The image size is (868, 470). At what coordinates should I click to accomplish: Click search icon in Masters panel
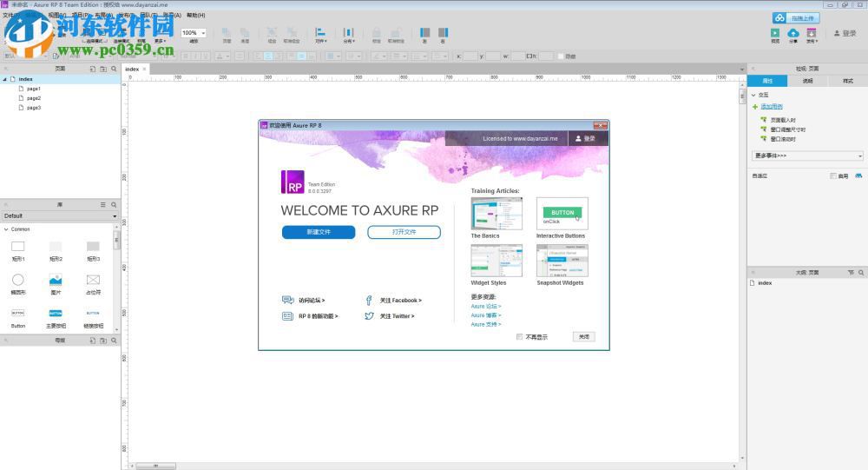click(x=114, y=341)
